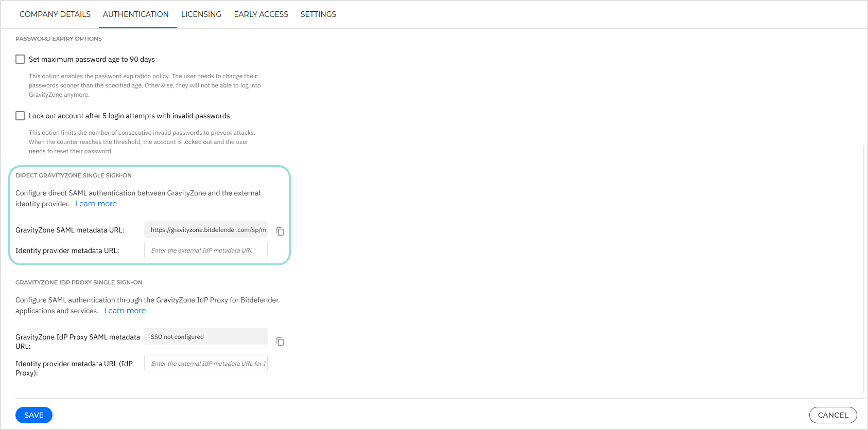The image size is (868, 430).
Task: Open Learn more for direct SAML authentication
Action: coord(96,204)
